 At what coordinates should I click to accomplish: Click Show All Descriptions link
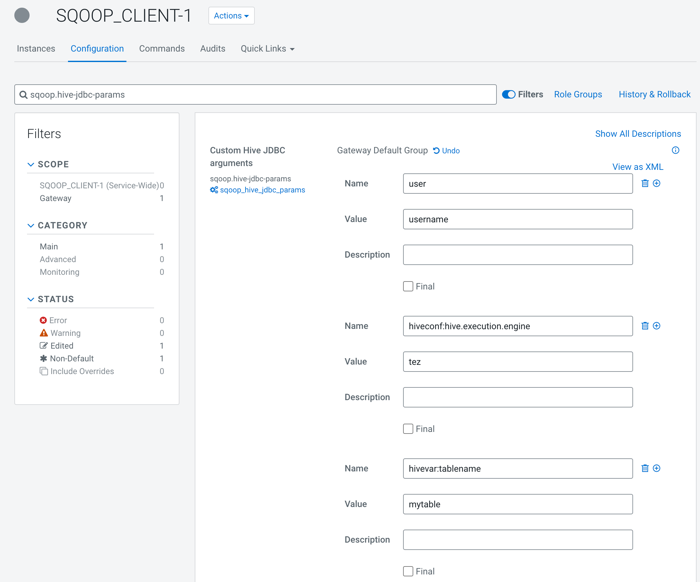tap(638, 134)
